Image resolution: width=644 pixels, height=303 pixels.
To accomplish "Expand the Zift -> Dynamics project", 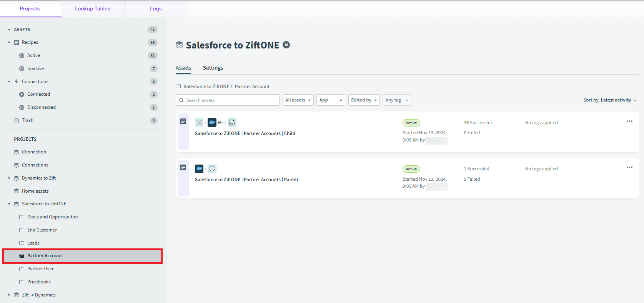I will [9, 295].
